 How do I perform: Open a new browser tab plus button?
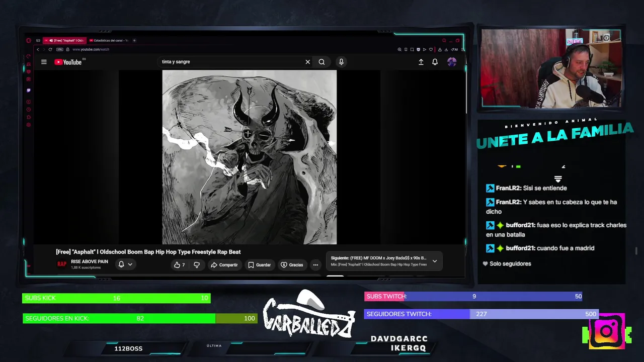tap(134, 40)
